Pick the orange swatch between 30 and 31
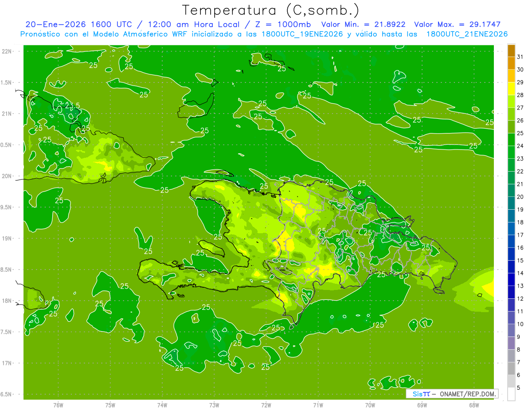The image size is (532, 411). [x=511, y=63]
